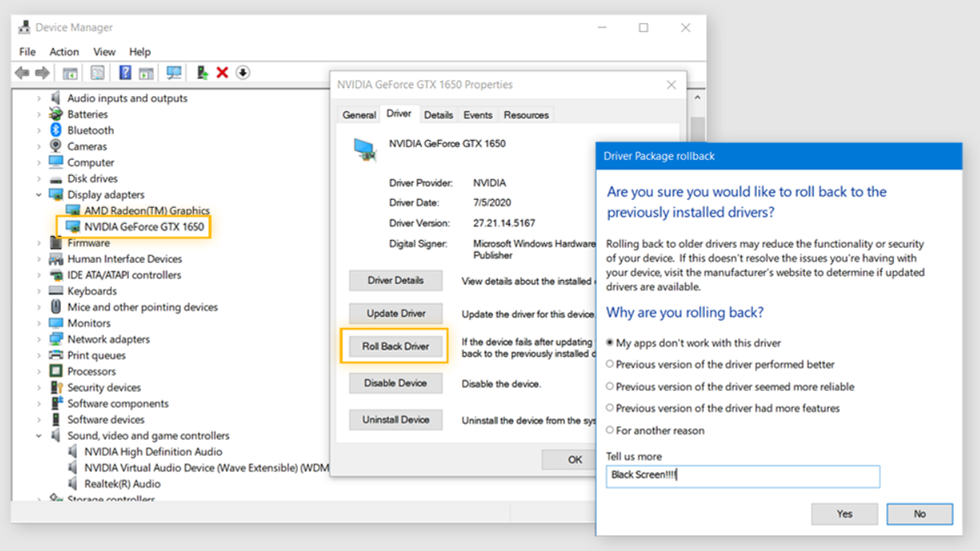Viewport: 980px width, 551px height.
Task: Click the Disk drives category icon
Action: pyautogui.click(x=56, y=178)
